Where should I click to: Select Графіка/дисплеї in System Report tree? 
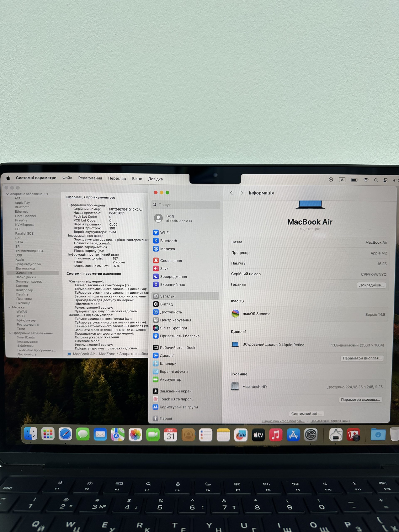coord(28,264)
